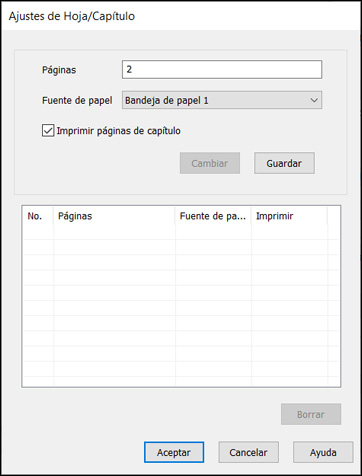Click the Imprimir páginas de capítulo label
This screenshot has height=476, width=362.
pos(119,131)
